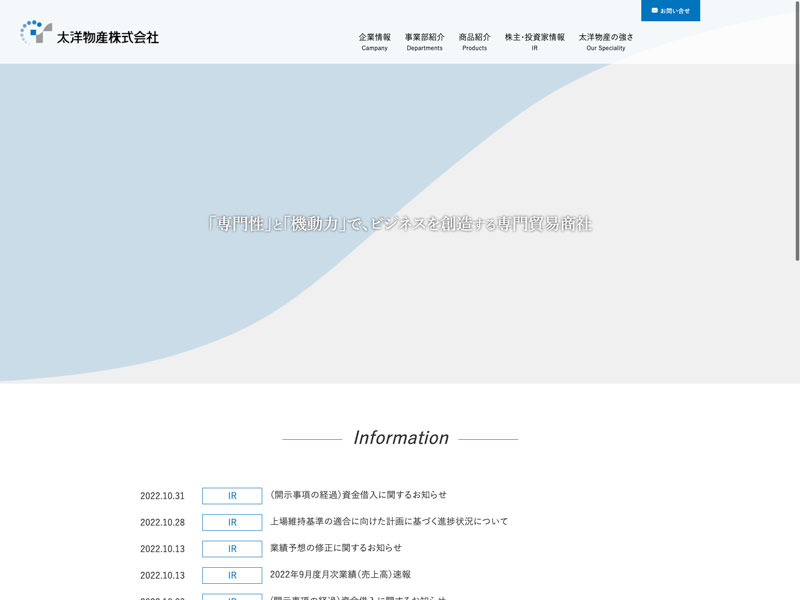Image resolution: width=800 pixels, height=600 pixels.
Task: Open 株主・投資家情報 IR navigation item
Action: (534, 41)
